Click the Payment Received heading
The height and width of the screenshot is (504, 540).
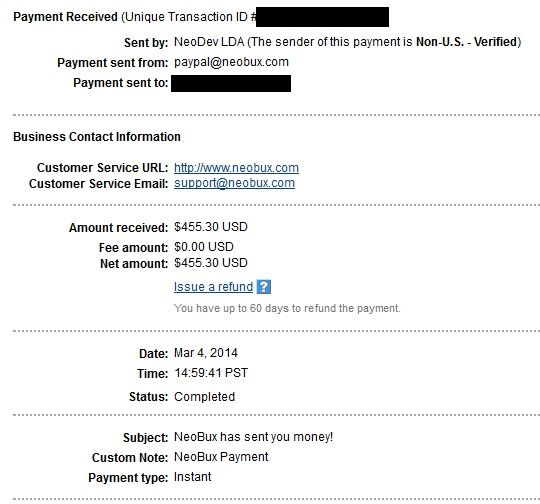click(x=65, y=17)
